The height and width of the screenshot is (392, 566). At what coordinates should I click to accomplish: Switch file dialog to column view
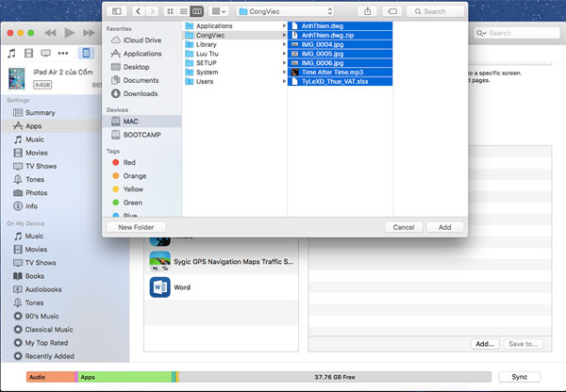tap(197, 11)
